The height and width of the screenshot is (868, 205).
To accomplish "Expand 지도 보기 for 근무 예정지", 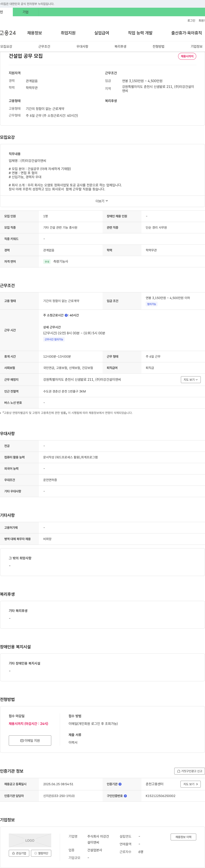I will point(190,380).
